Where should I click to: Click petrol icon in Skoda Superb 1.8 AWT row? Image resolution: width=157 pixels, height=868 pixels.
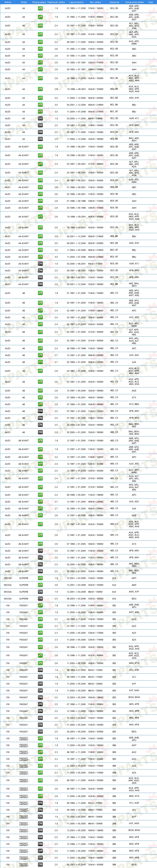40,578
